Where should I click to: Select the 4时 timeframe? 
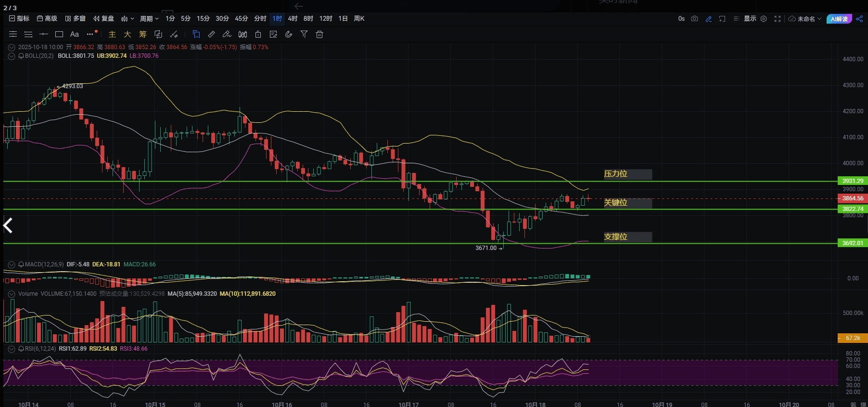(x=293, y=19)
